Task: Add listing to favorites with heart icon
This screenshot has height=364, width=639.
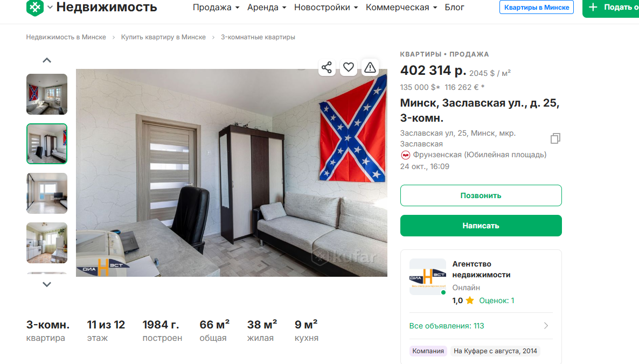Action: click(x=349, y=67)
